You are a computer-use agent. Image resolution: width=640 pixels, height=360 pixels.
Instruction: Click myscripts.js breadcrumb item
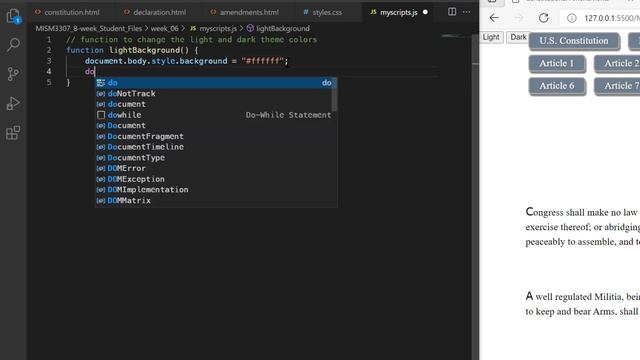tap(213, 29)
